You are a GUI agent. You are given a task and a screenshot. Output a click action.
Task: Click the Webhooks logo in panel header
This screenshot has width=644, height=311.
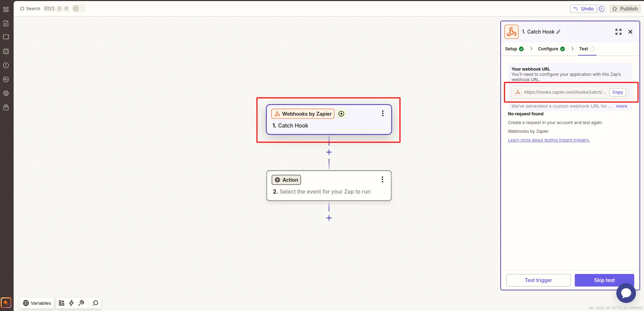click(x=511, y=32)
